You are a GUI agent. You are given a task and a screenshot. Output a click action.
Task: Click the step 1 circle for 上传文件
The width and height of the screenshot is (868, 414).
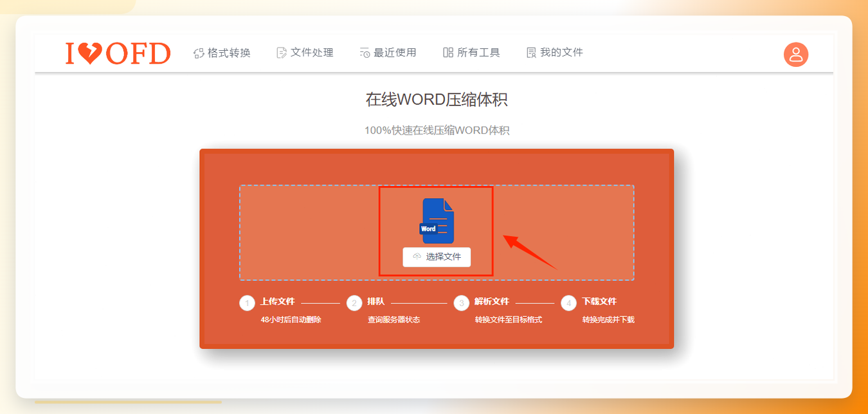pyautogui.click(x=247, y=303)
